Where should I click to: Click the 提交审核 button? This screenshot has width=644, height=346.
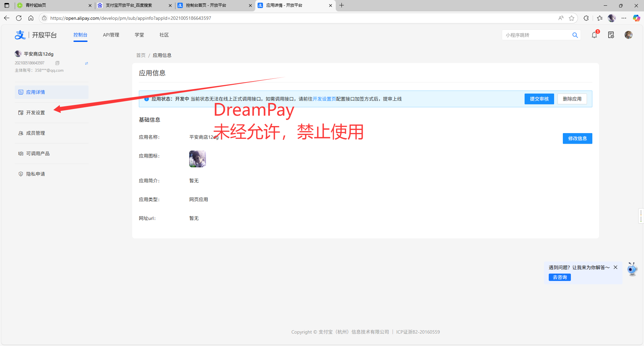539,99
